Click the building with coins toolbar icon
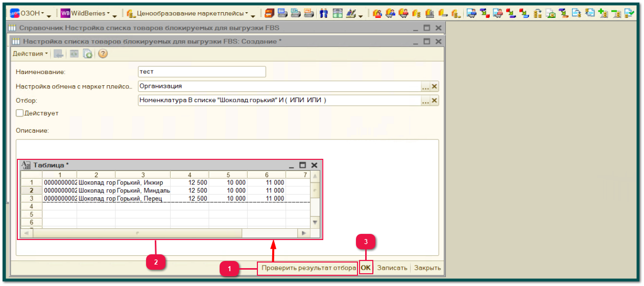The image size is (644, 286). click(x=430, y=13)
